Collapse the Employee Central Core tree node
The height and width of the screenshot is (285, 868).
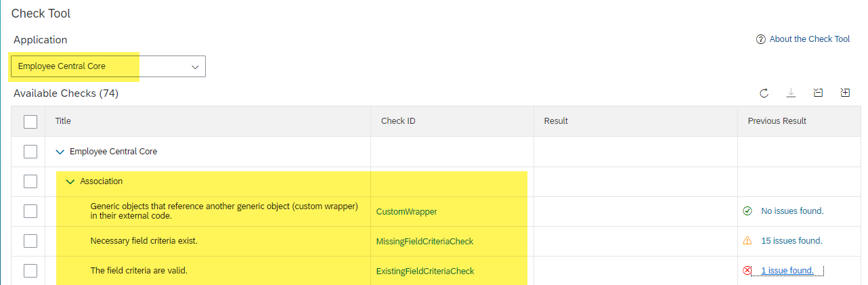click(60, 152)
